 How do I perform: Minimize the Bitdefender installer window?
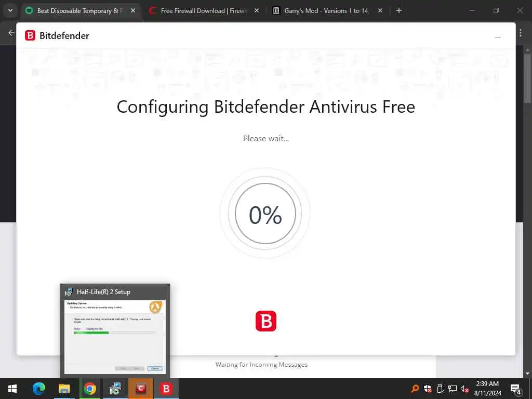498,37
